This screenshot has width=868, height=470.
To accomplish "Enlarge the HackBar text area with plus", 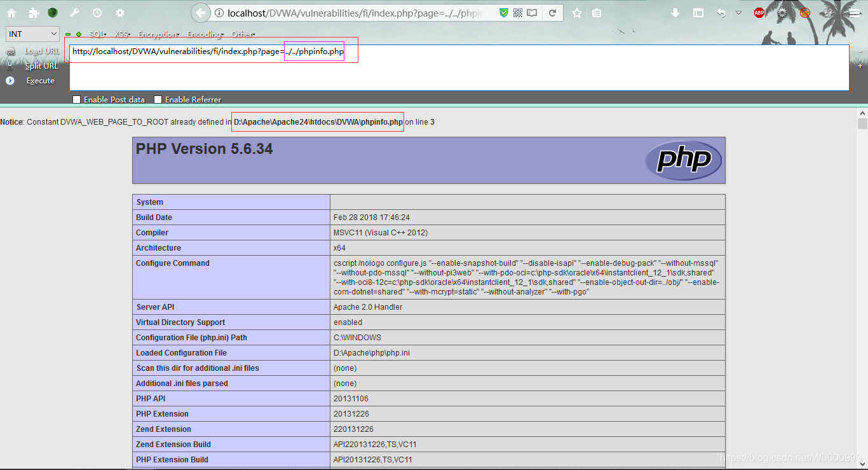I will click(860, 66).
